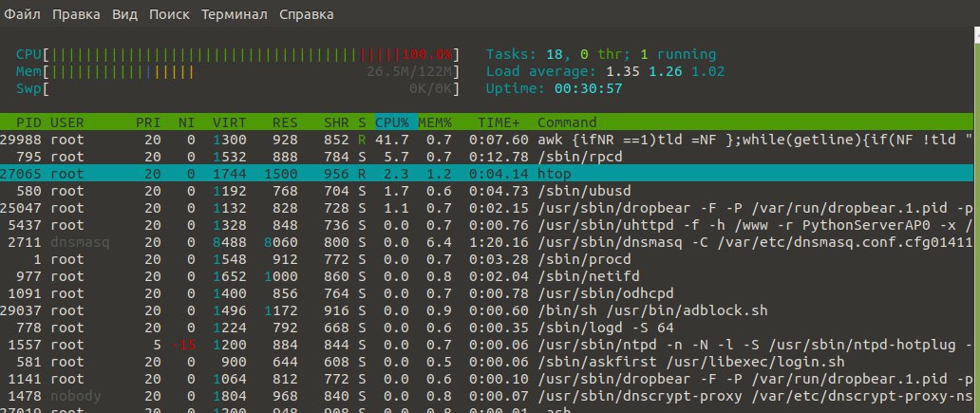Open the Правка menu
This screenshot has height=413, width=980.
tap(76, 14)
